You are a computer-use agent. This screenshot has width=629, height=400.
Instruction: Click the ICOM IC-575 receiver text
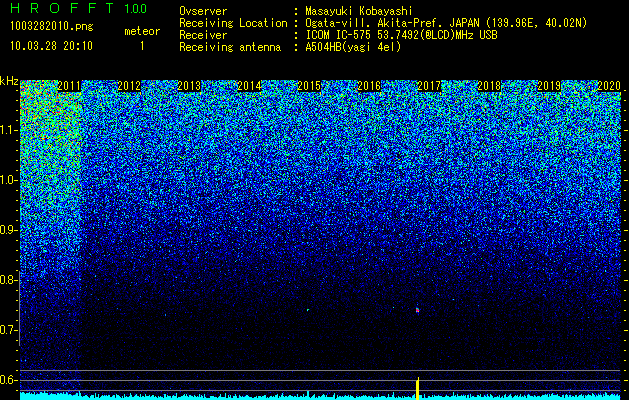click(x=402, y=35)
